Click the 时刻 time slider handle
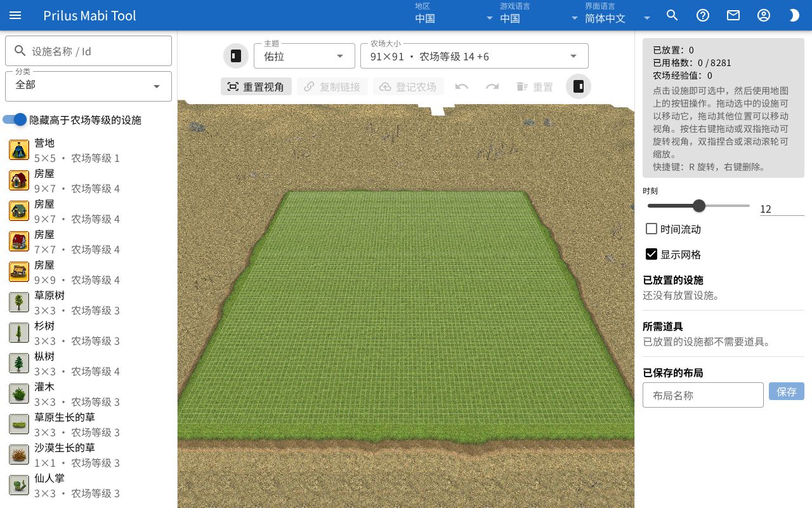Screen dimensions: 812x508 (699, 206)
